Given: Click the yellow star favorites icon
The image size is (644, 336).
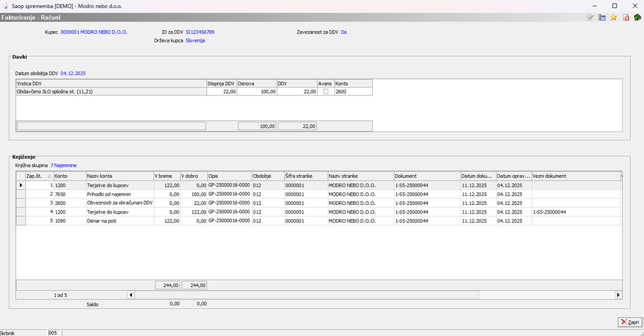Looking at the screenshot, I should point(614,17).
